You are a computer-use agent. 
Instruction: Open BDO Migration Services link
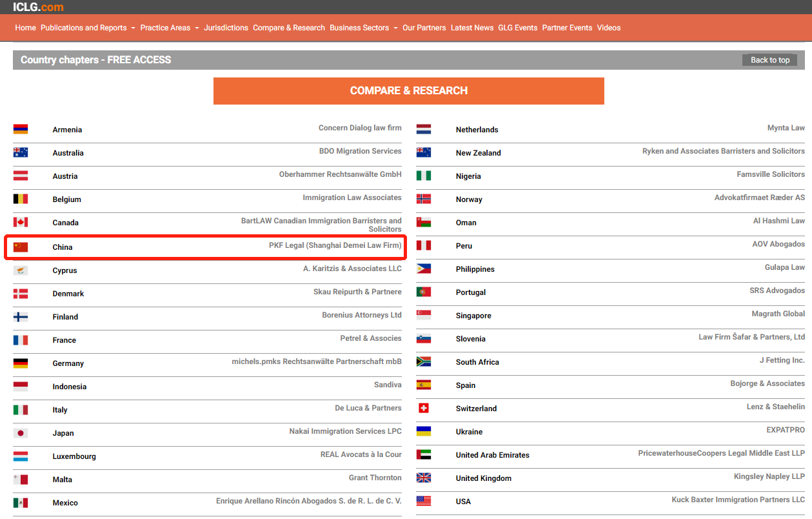click(361, 151)
